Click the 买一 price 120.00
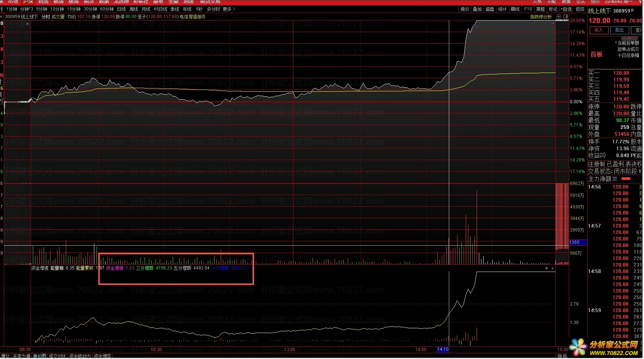The image size is (644, 359). 621,73
